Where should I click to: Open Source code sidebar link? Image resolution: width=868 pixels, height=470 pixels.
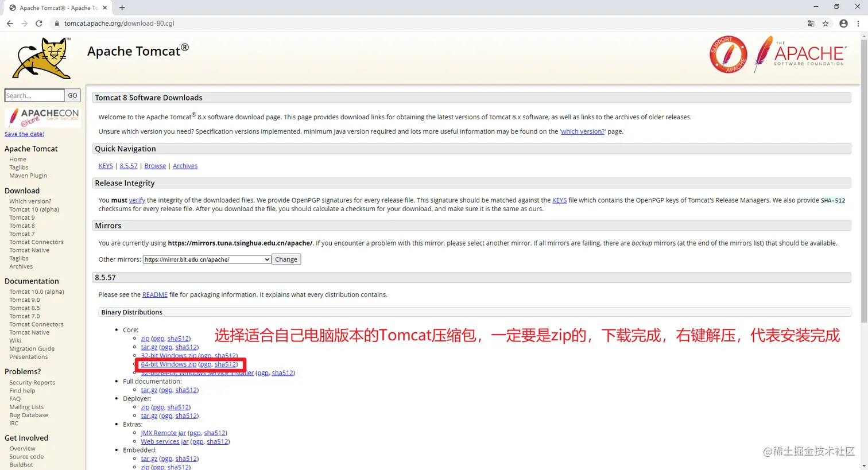coord(26,457)
